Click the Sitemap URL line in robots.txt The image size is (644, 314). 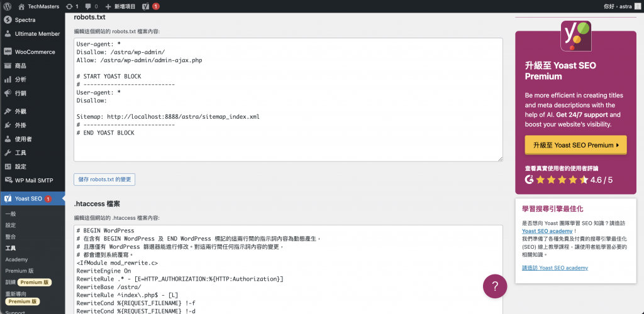point(168,117)
